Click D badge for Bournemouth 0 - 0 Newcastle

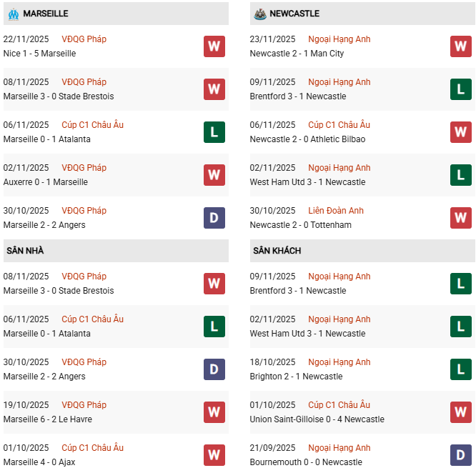coord(460,455)
